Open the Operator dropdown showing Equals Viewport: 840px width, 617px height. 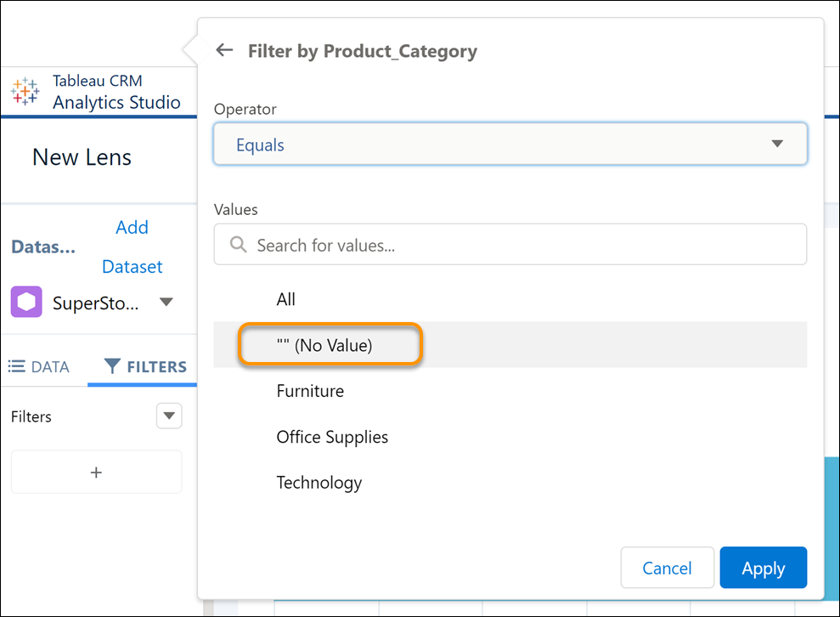coord(510,144)
